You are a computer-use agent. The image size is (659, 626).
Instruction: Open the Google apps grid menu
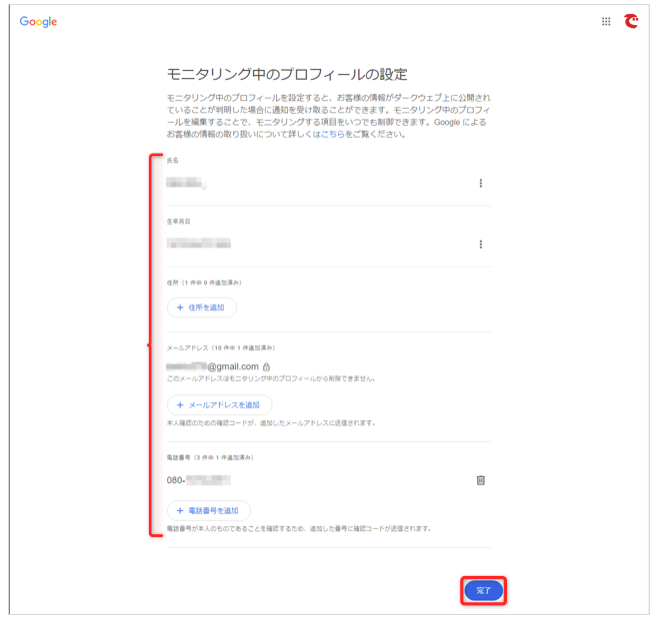[x=606, y=21]
